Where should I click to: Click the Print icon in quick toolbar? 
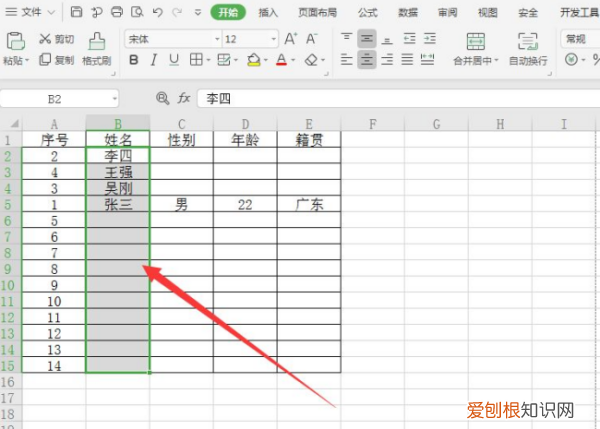(117, 12)
